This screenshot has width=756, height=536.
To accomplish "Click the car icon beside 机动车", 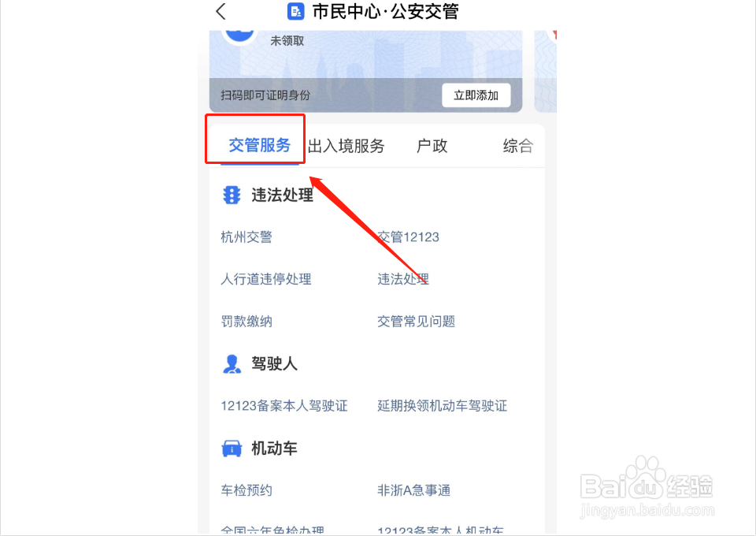I will pyautogui.click(x=232, y=449).
